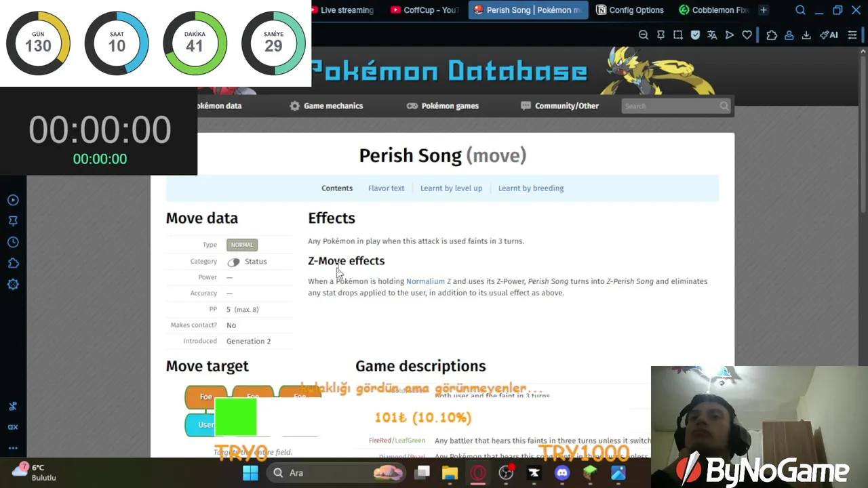Open the downloads icon in toolbar
The height and width of the screenshot is (488, 868).
pos(806,35)
